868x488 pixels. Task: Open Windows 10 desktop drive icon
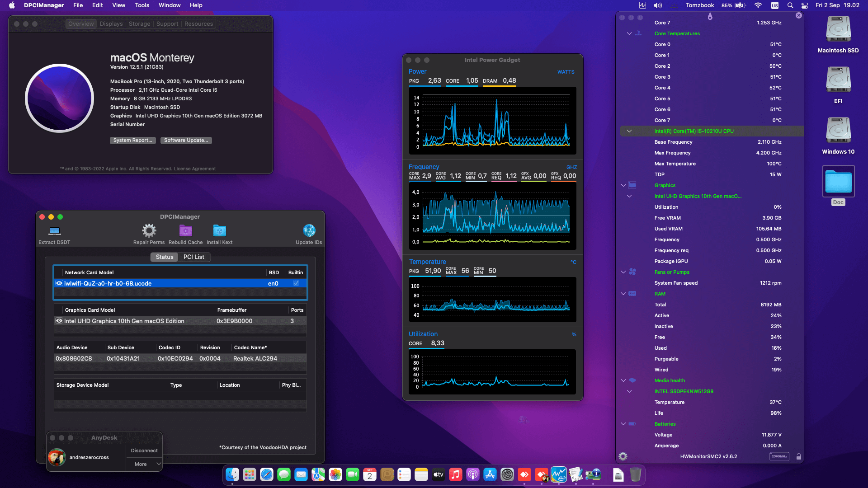[x=838, y=131]
